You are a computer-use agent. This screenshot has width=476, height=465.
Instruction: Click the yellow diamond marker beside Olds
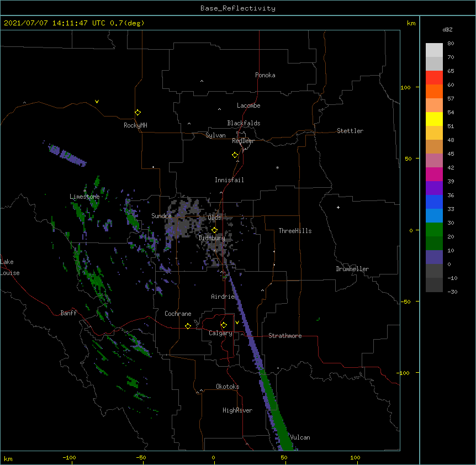point(214,230)
